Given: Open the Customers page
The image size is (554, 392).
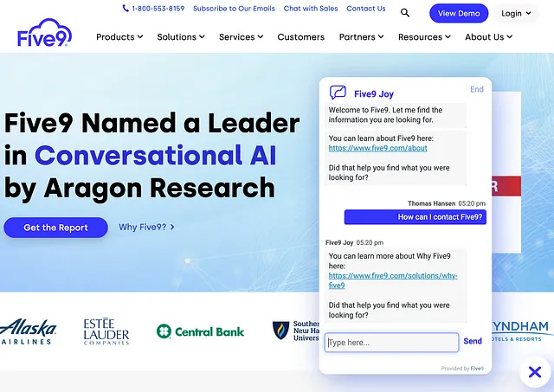Looking at the screenshot, I should click(300, 36).
